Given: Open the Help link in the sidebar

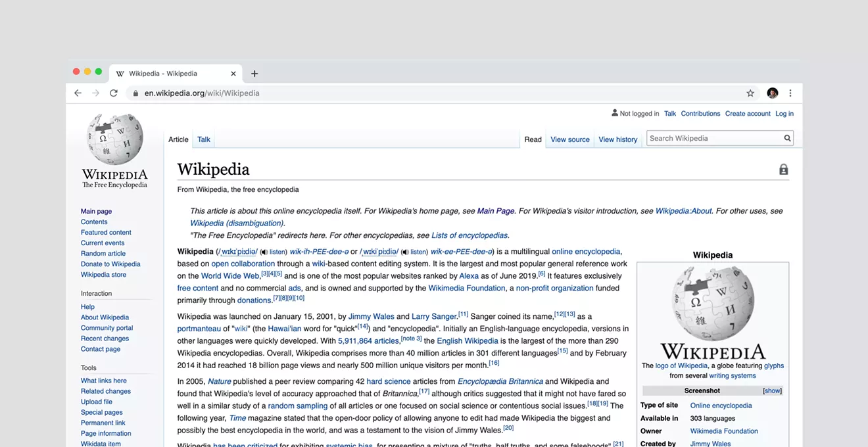Looking at the screenshot, I should coord(87,307).
